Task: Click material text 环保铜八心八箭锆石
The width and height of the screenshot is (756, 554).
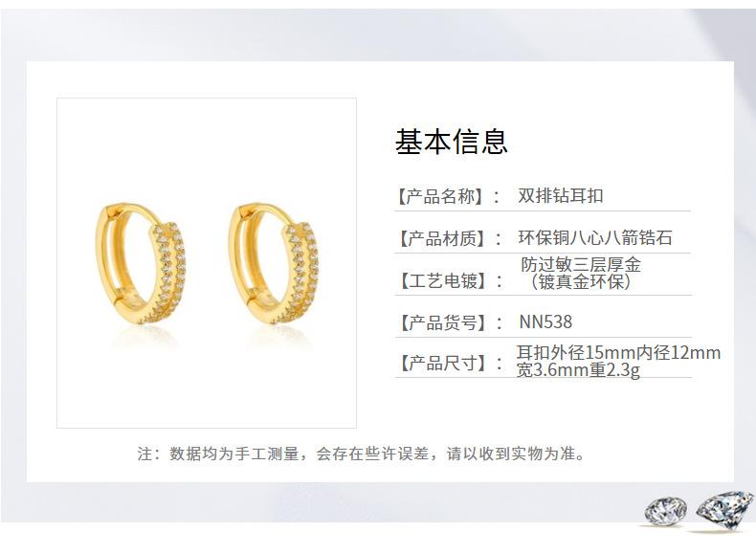Action: [x=595, y=237]
